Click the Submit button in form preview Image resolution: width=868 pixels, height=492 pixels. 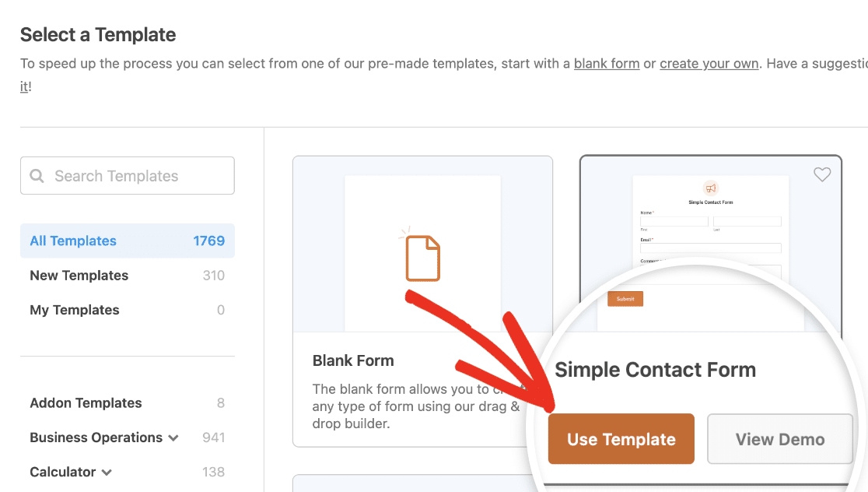click(625, 299)
